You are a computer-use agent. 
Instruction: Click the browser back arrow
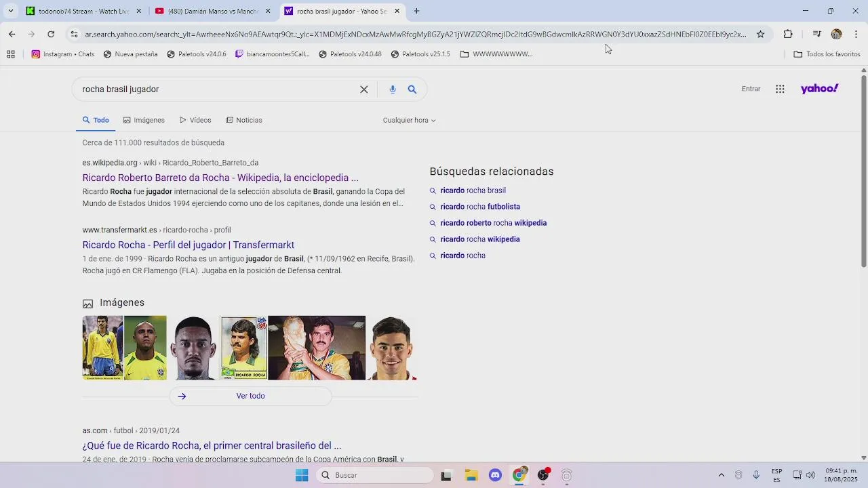tap(12, 34)
